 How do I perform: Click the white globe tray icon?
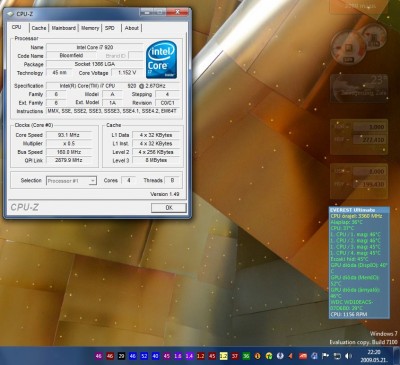280,356
